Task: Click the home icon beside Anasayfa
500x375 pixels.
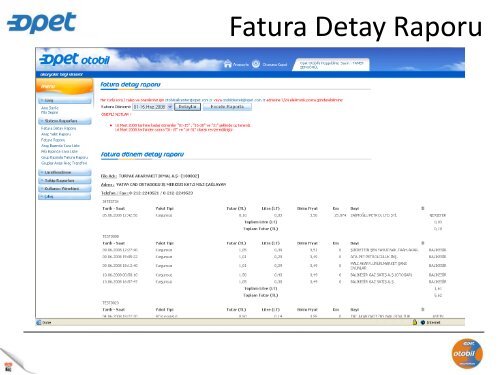Action: coord(228,63)
